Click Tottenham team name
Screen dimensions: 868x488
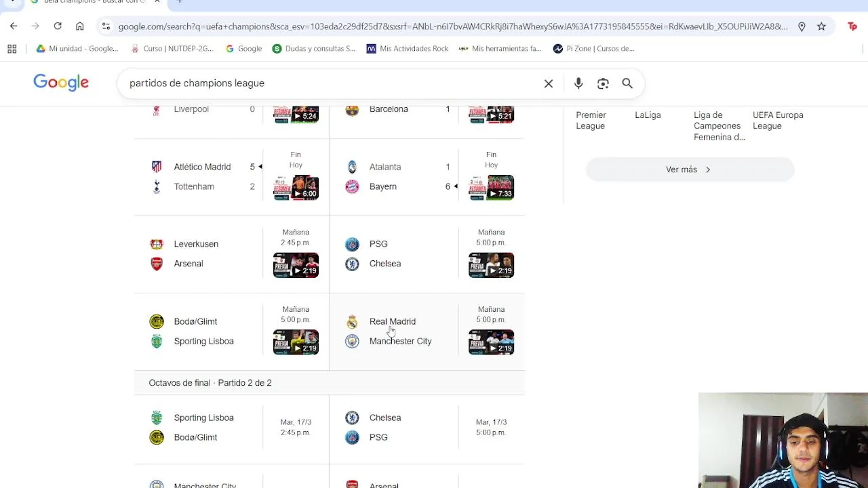[x=194, y=186]
